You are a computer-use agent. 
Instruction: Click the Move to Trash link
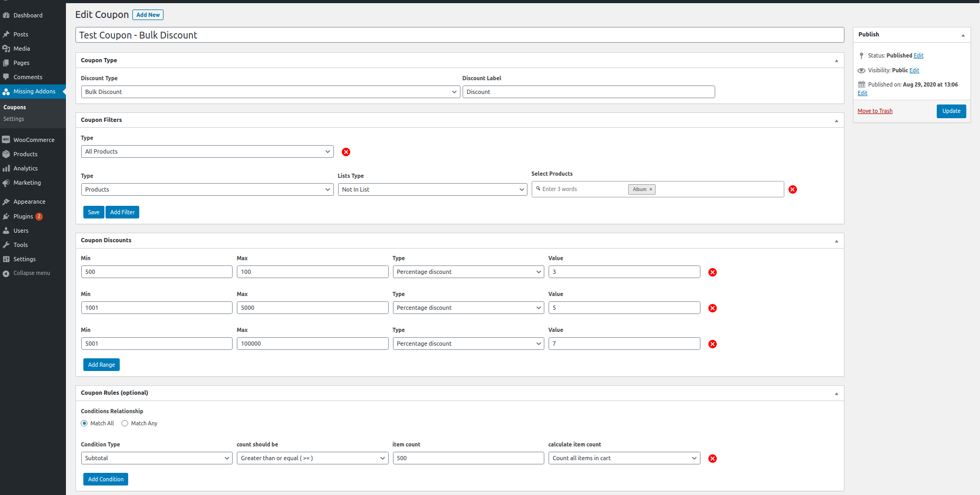point(875,111)
